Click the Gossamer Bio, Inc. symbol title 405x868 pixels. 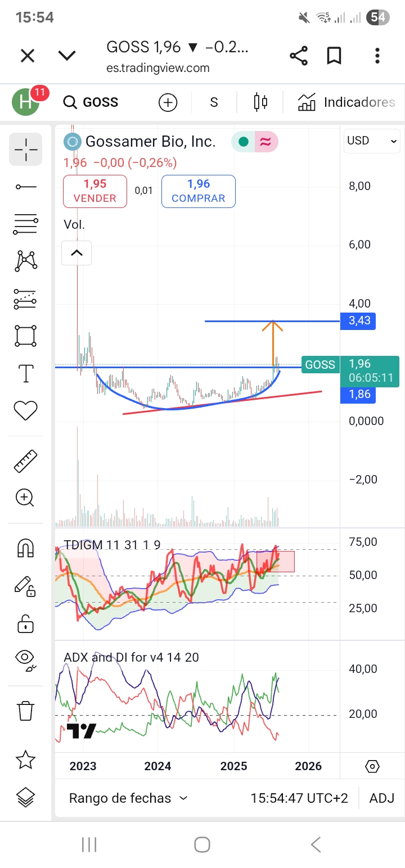pyautogui.click(x=150, y=142)
